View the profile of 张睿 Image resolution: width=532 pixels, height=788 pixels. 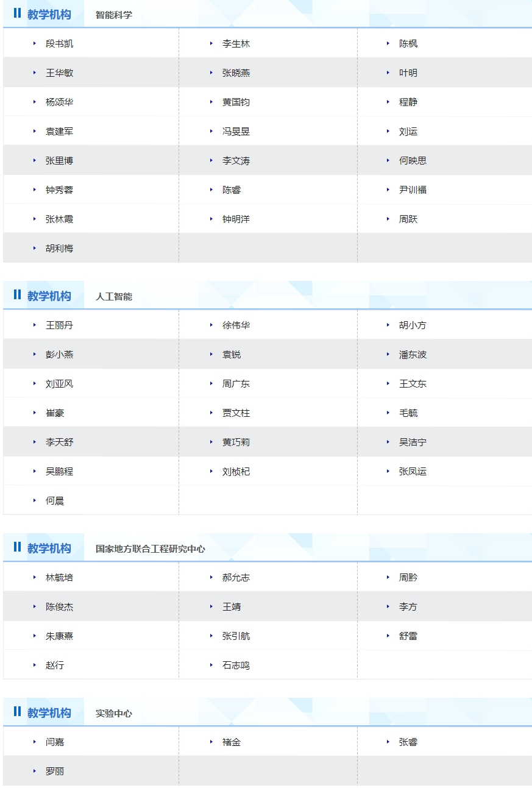(408, 742)
